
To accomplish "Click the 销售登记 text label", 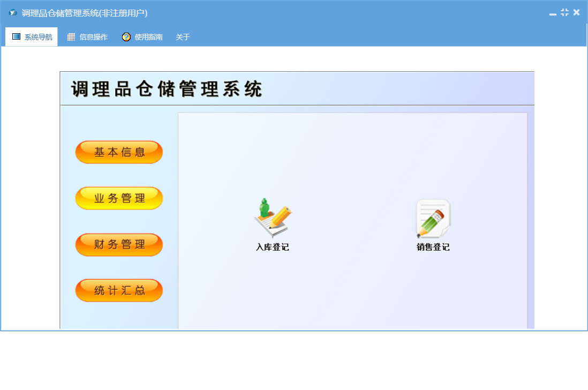I will click(433, 247).
